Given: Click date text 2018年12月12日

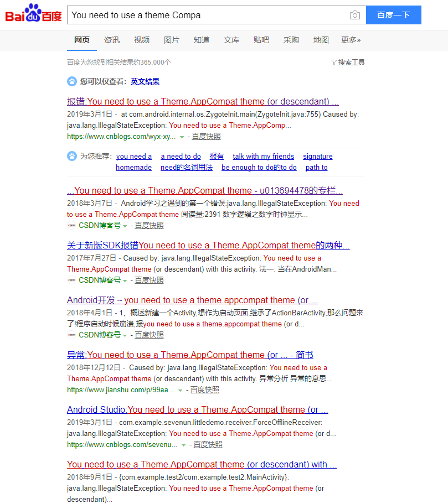Looking at the screenshot, I should [x=94, y=368].
